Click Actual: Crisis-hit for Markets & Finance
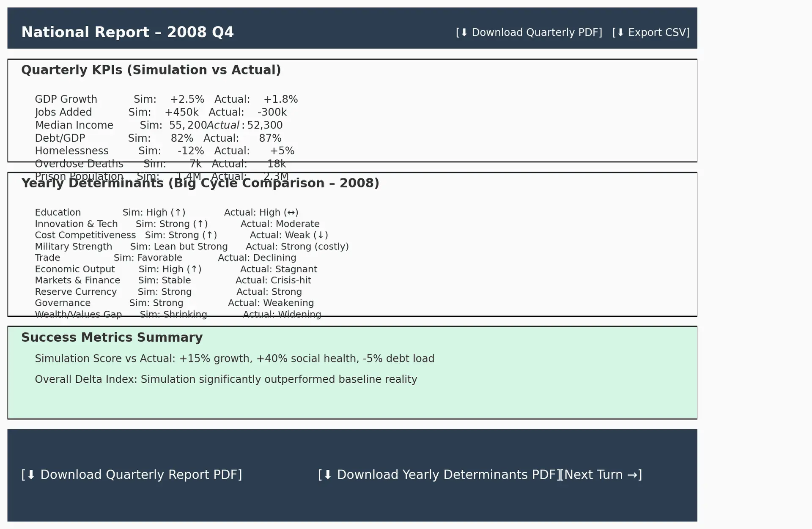 coord(273,280)
